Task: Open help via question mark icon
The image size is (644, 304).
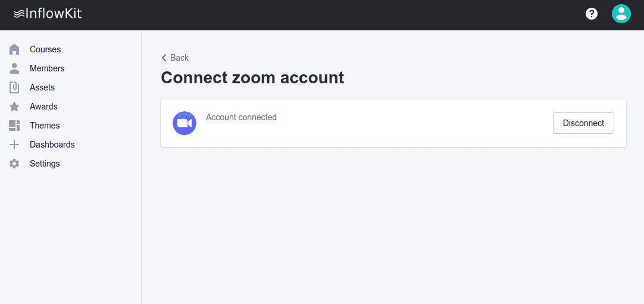Action: pos(592,14)
